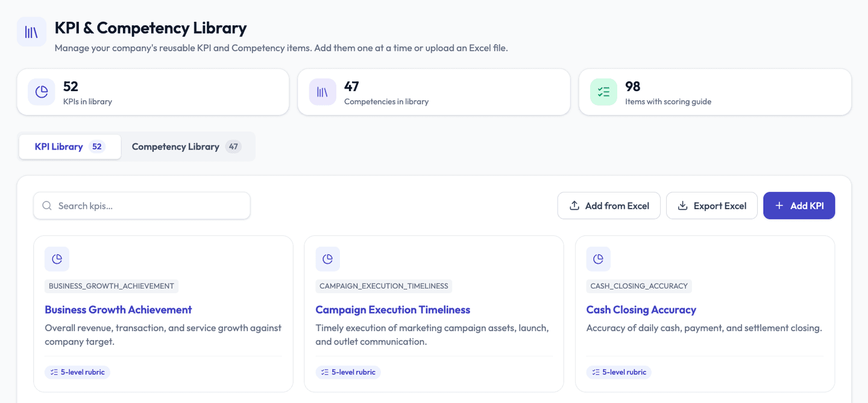
Task: Switch to the KPI Library tab
Action: (70, 147)
